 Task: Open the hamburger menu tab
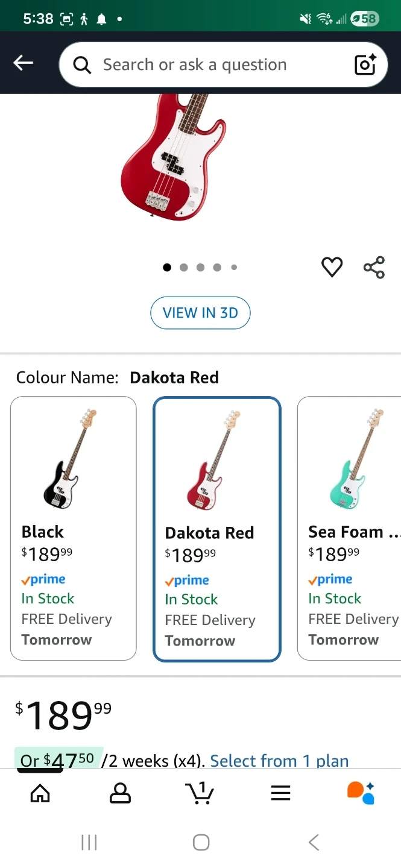pos(280,793)
